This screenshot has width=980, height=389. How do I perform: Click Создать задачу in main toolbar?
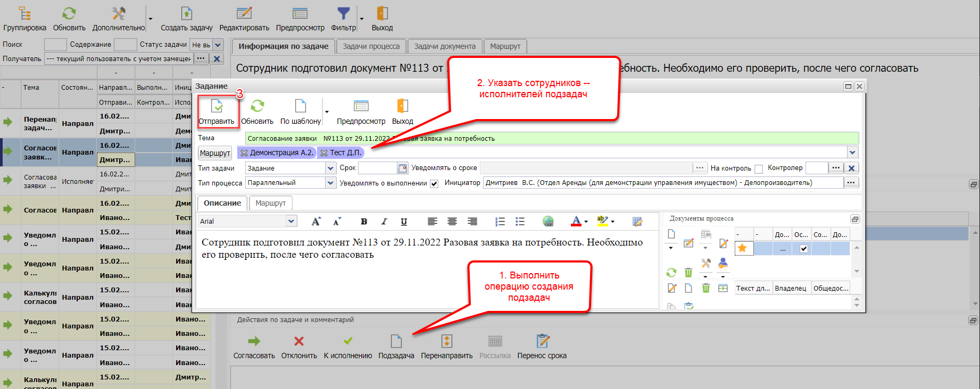(186, 14)
